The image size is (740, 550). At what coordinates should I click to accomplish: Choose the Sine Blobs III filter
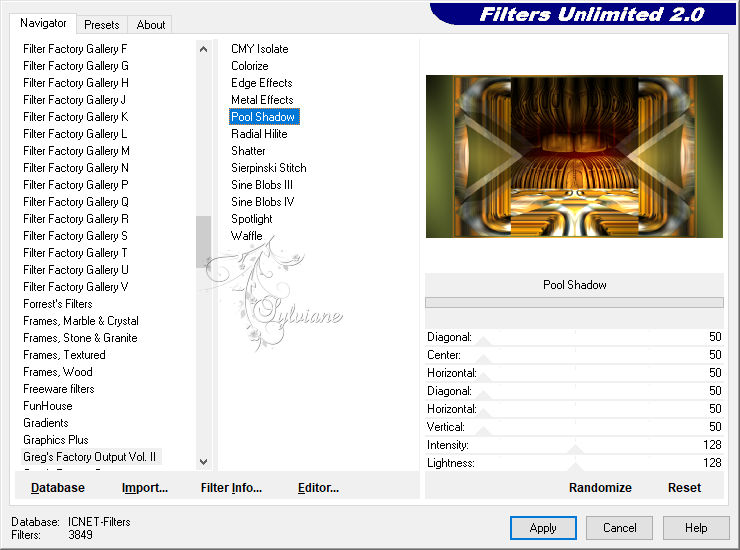click(262, 185)
